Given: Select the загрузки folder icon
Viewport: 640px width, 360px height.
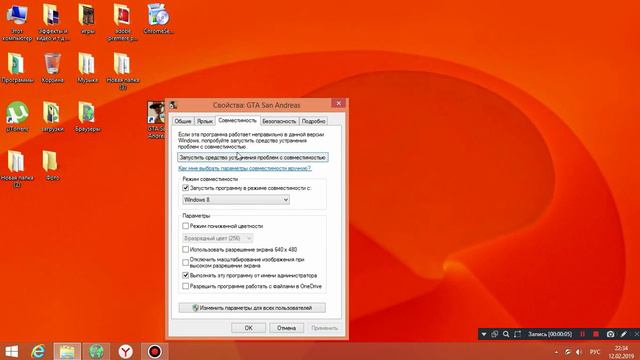Looking at the screenshot, I should tap(52, 117).
